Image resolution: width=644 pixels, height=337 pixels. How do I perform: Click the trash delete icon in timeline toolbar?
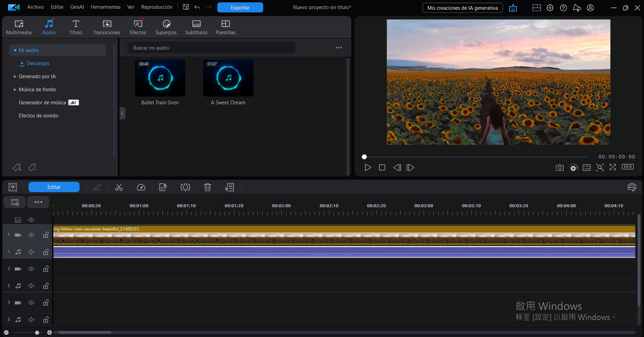208,187
